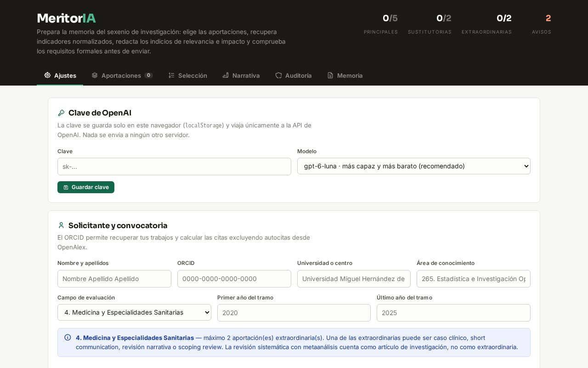This screenshot has height=368, width=588.
Task: Click the shield icon beside Auditoría
Action: click(x=278, y=75)
